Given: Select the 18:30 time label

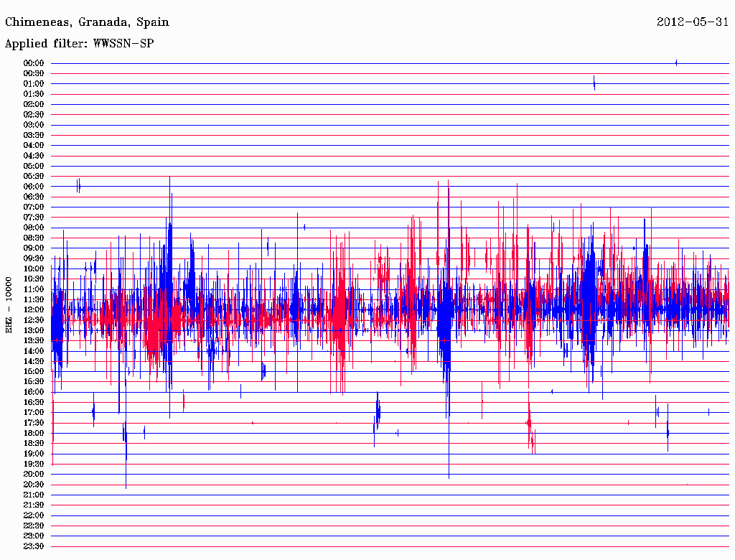Looking at the screenshot, I should (x=33, y=444).
